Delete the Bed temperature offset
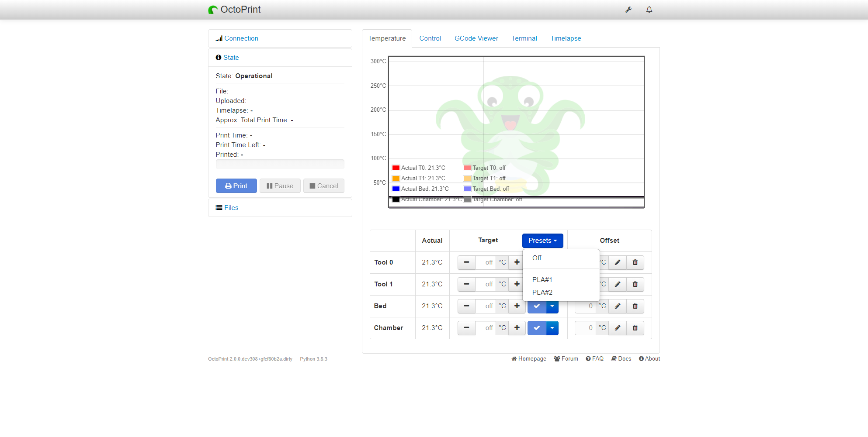The width and height of the screenshot is (868, 437). [635, 306]
